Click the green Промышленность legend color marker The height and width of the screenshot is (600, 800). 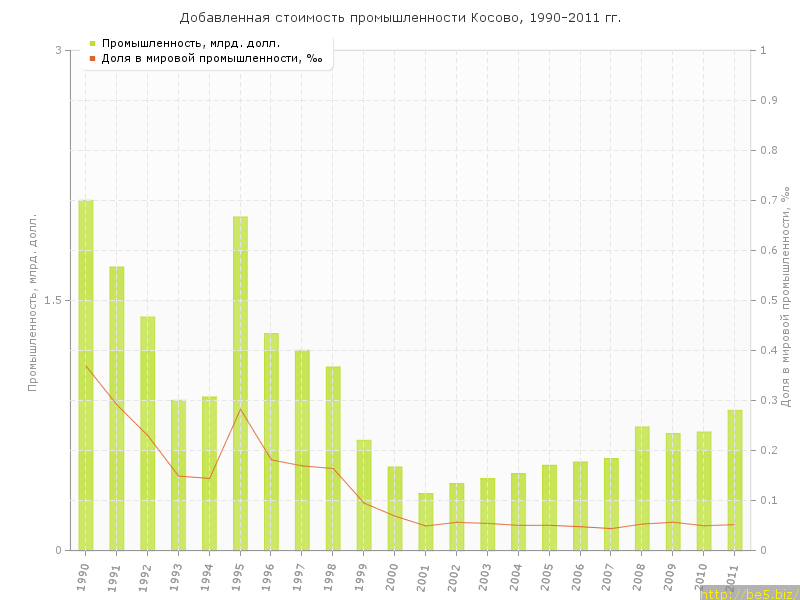point(92,43)
